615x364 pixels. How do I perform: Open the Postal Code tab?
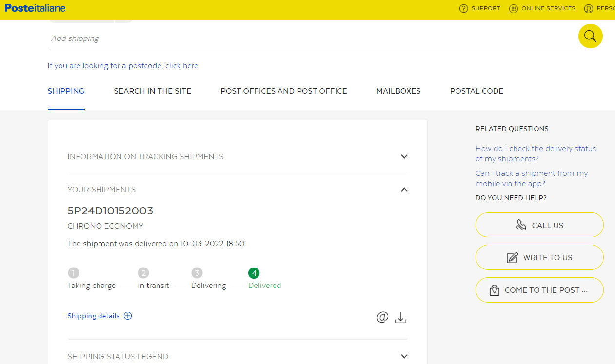(476, 91)
